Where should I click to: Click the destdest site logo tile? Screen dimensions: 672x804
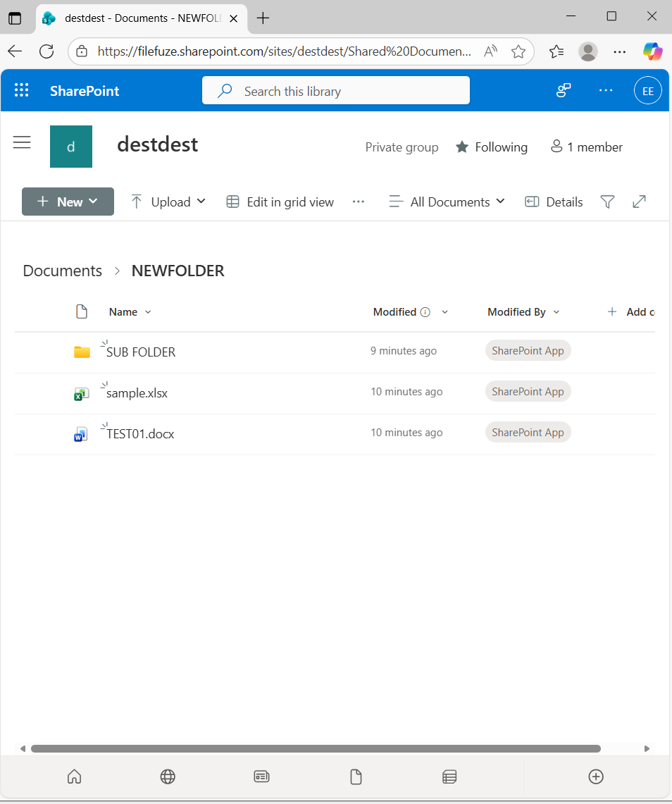[70, 147]
